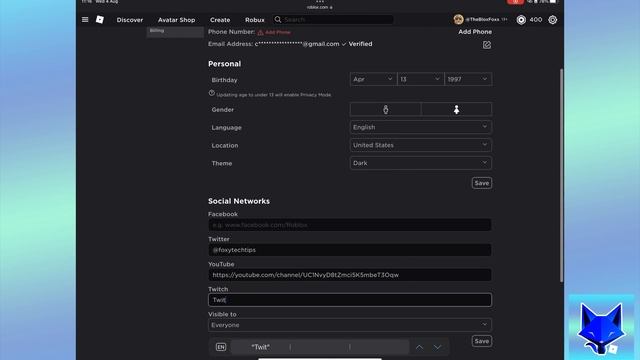Click the blue fox logo thumbnail
The width and height of the screenshot is (640, 360).
point(602,327)
